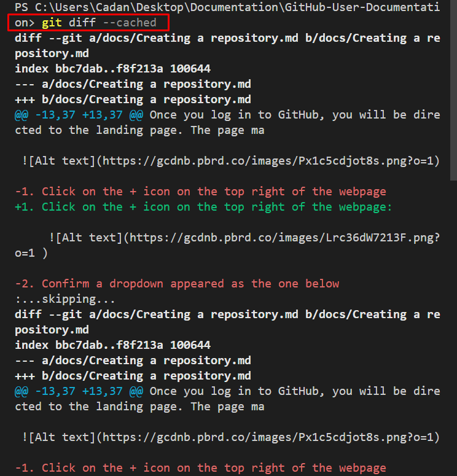Click the 'git diff --cached' command text
The image size is (457, 476).
click(99, 23)
